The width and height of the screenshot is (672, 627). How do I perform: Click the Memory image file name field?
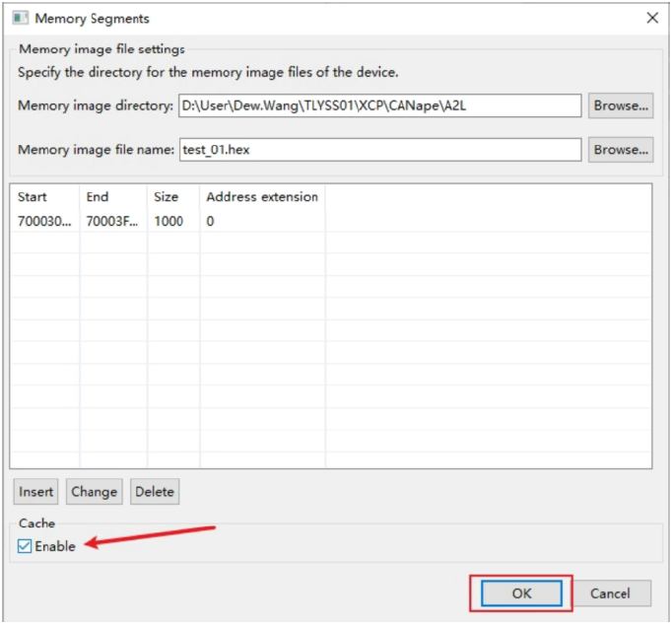coord(379,150)
